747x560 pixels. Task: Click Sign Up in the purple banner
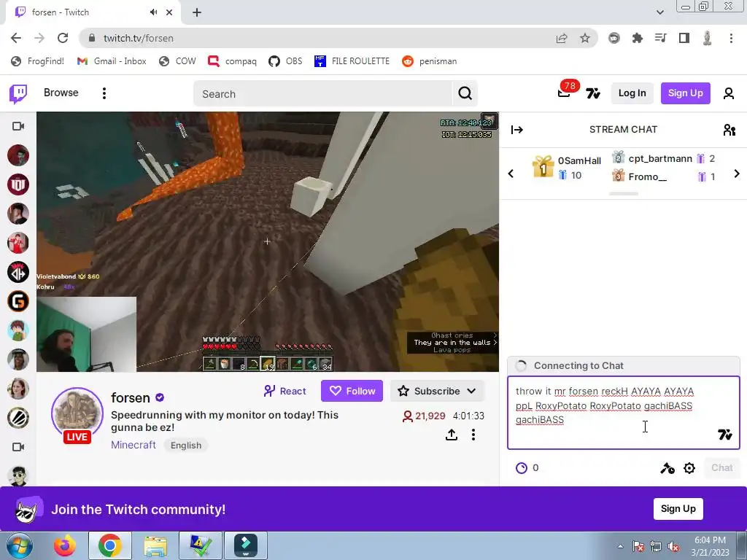[x=678, y=508]
